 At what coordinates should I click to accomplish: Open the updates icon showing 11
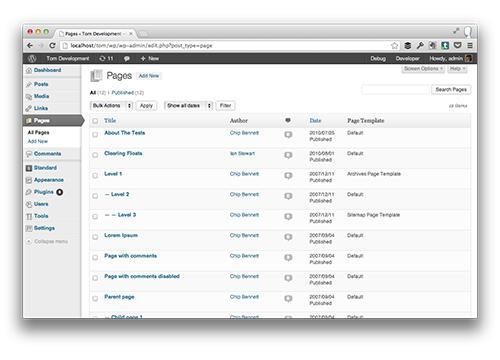point(106,58)
